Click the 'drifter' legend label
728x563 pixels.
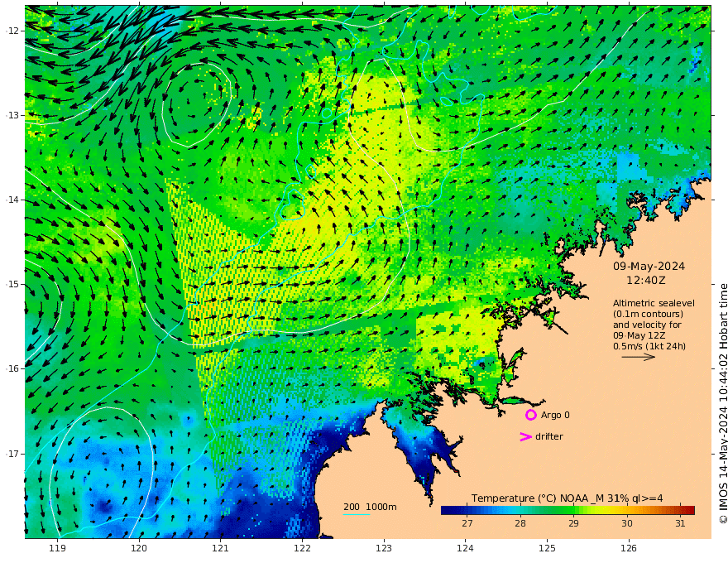click(x=549, y=436)
